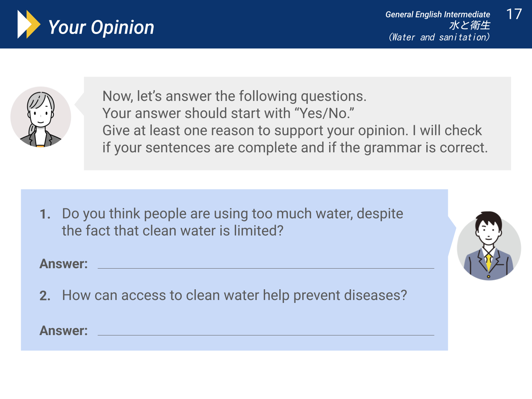The width and height of the screenshot is (532, 399).
Task: Click 'Give at least one reason' sentence
Action: [x=292, y=130]
